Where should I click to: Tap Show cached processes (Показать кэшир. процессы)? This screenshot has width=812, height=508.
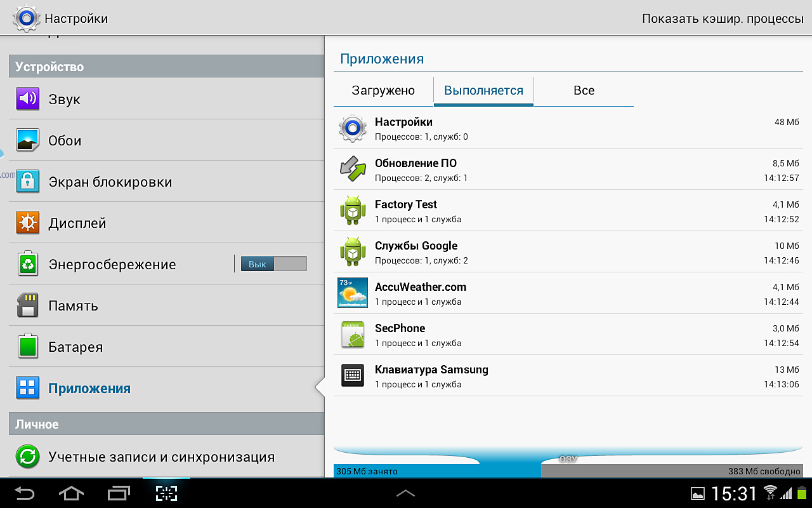pyautogui.click(x=723, y=18)
